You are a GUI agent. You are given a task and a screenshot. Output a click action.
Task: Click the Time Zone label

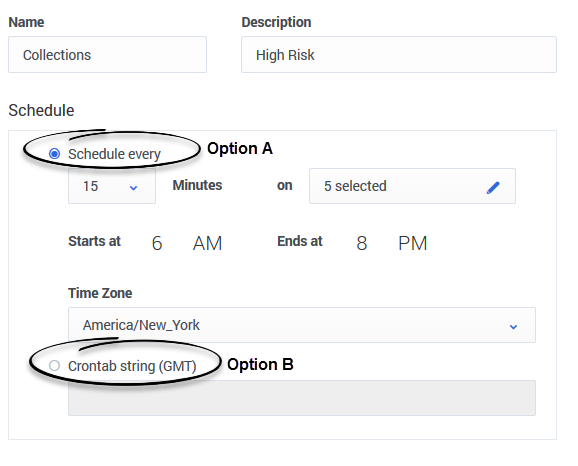[x=100, y=293]
